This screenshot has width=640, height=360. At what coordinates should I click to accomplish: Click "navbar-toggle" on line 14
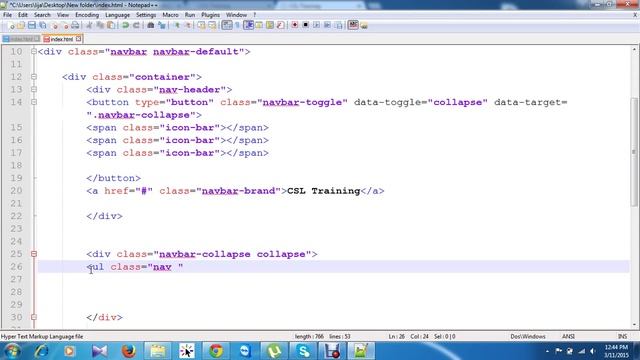click(x=302, y=102)
